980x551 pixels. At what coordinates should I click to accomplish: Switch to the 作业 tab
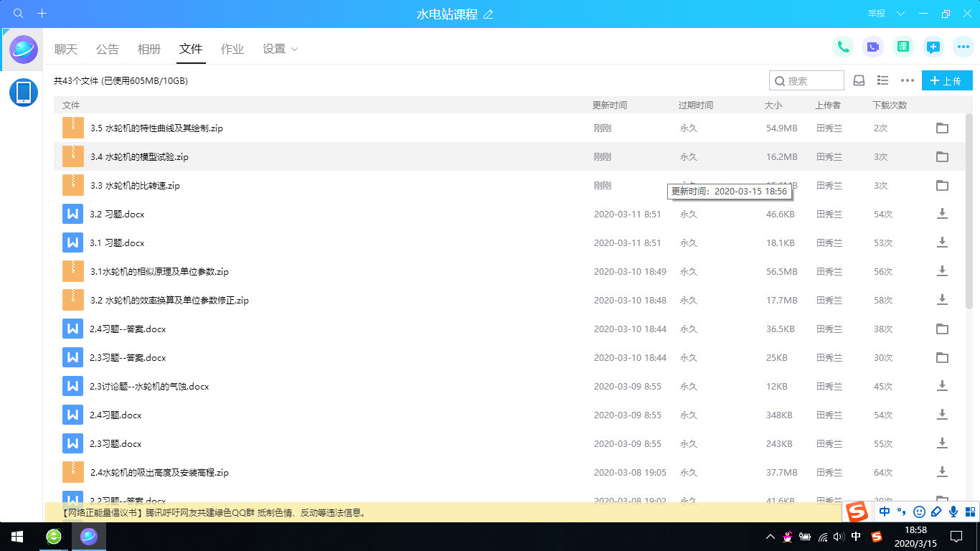(x=232, y=49)
